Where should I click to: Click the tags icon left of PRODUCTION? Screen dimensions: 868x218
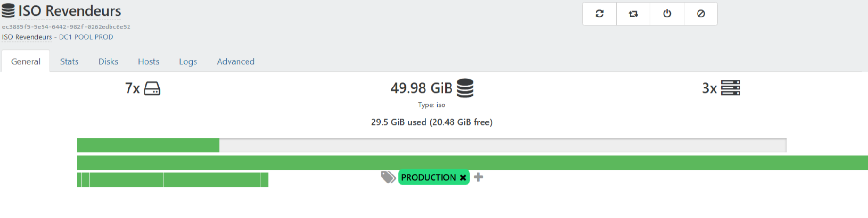388,177
